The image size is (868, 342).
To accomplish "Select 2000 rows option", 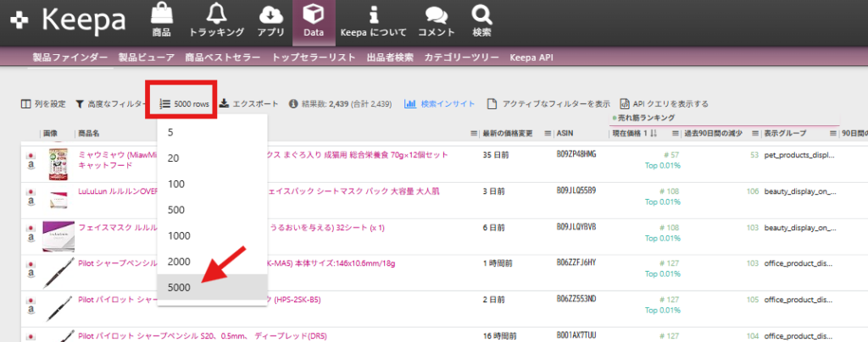I will point(179,262).
